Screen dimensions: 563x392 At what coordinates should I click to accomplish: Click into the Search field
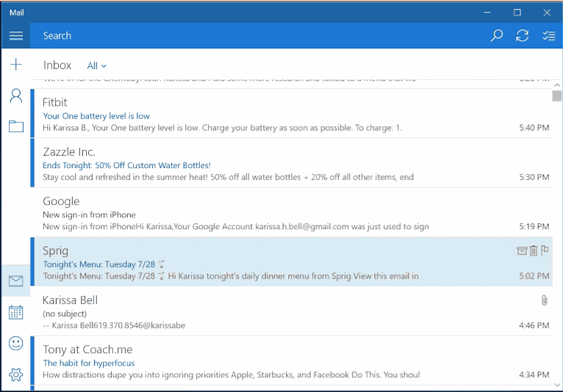[x=259, y=35]
